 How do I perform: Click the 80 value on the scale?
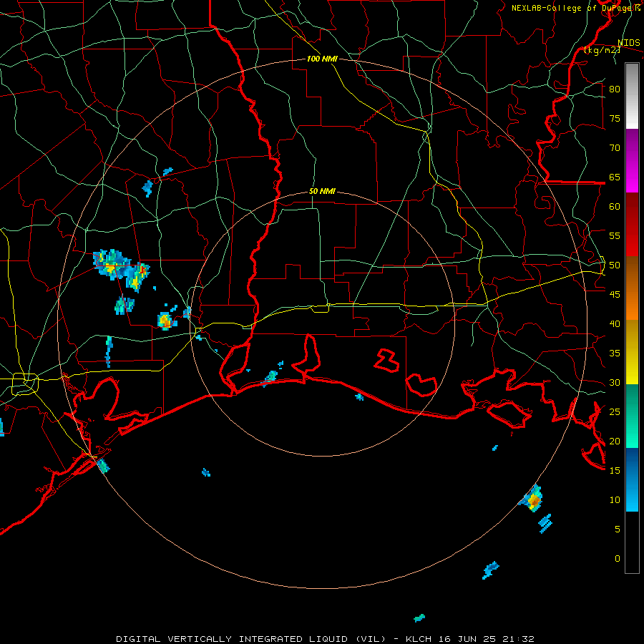tap(615, 89)
